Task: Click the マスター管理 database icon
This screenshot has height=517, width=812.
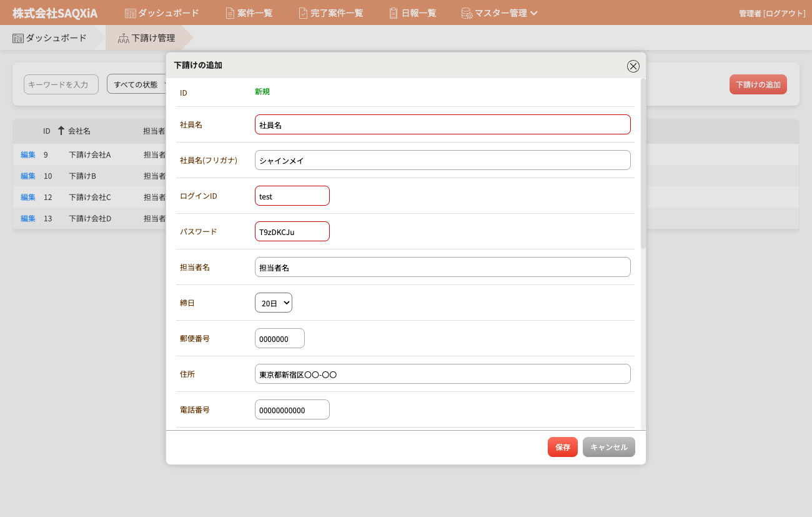Action: [x=467, y=13]
